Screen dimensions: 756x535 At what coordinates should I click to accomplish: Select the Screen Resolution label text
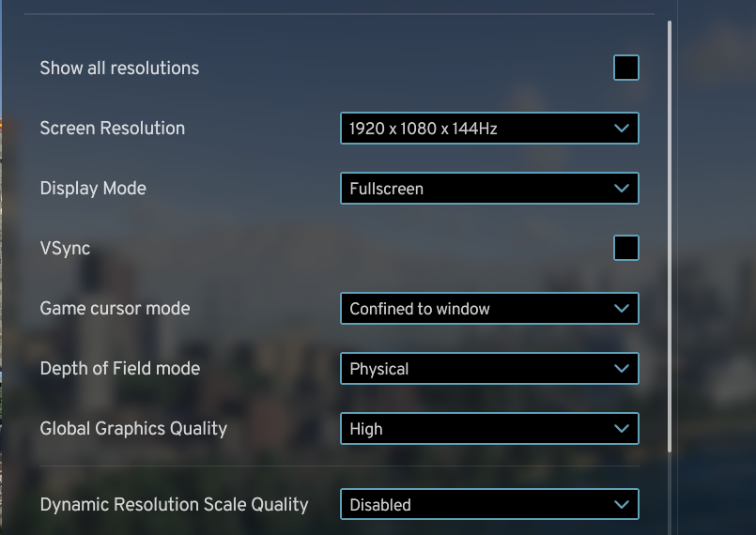[113, 129]
